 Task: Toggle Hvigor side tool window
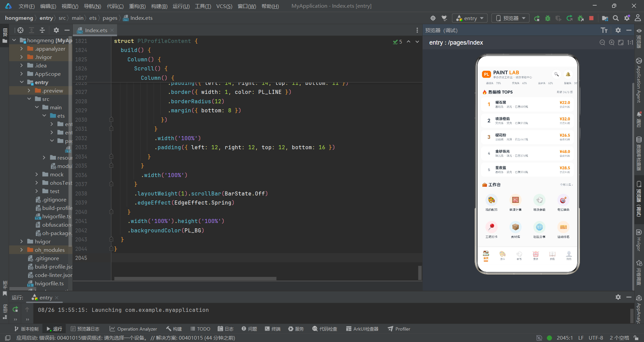tap(639, 240)
